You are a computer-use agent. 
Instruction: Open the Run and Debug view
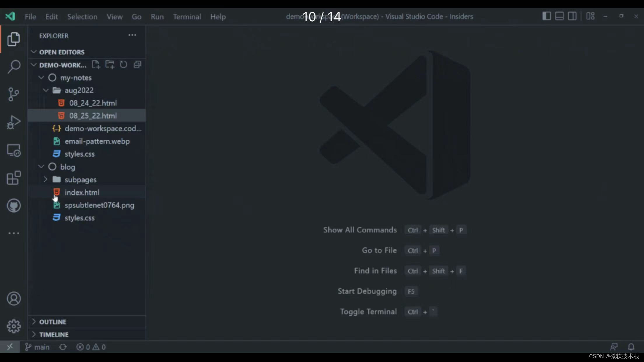coord(14,122)
